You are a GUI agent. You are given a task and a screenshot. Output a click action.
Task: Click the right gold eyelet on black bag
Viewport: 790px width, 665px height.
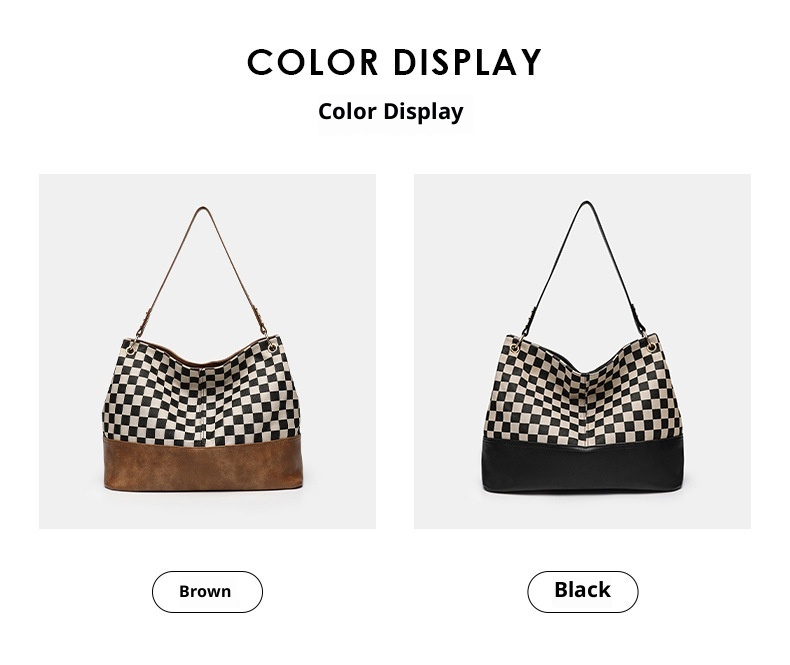[652, 347]
